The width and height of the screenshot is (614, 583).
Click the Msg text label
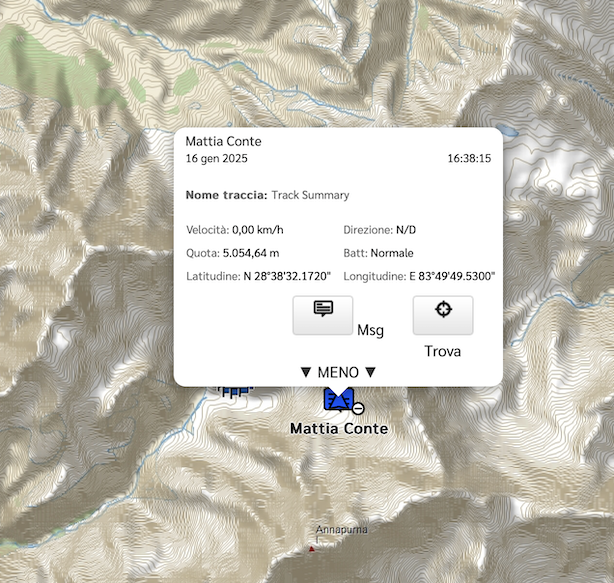[370, 330]
